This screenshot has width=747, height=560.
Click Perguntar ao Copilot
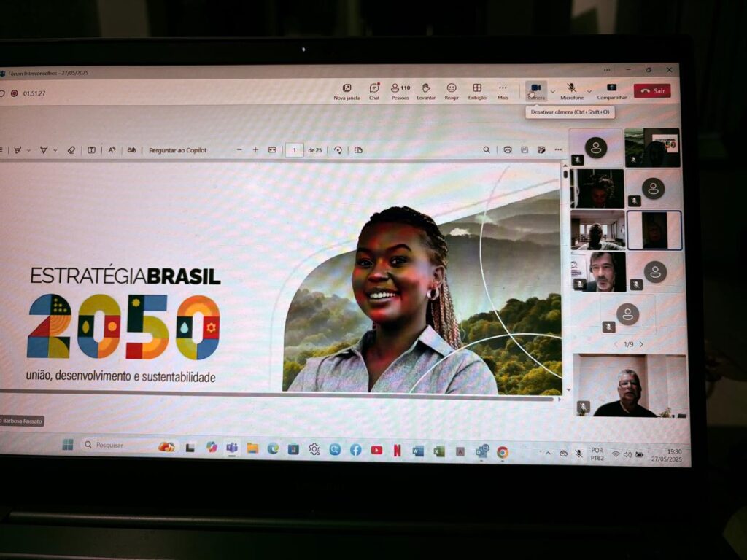point(178,150)
